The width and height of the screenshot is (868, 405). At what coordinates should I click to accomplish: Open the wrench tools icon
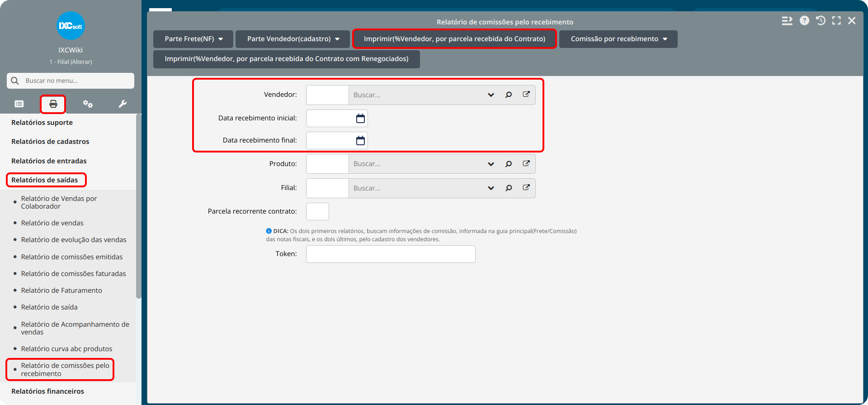coord(123,104)
